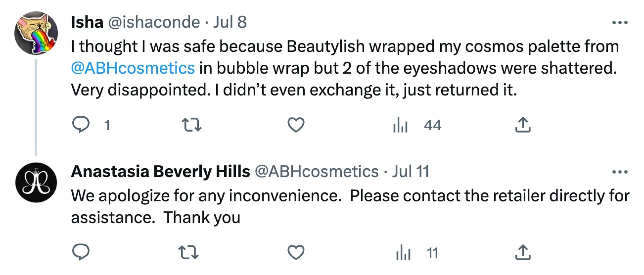Like Isha's tweet with heart icon

pos(296,126)
